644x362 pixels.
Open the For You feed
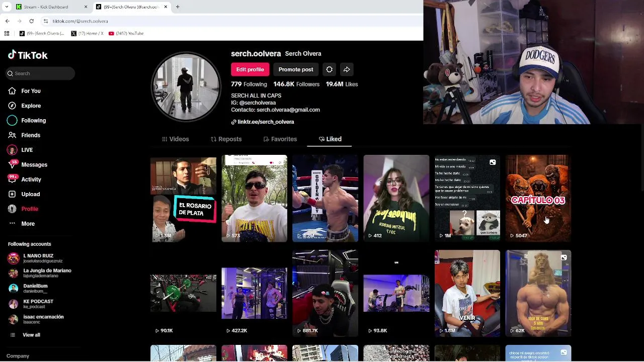click(x=31, y=91)
